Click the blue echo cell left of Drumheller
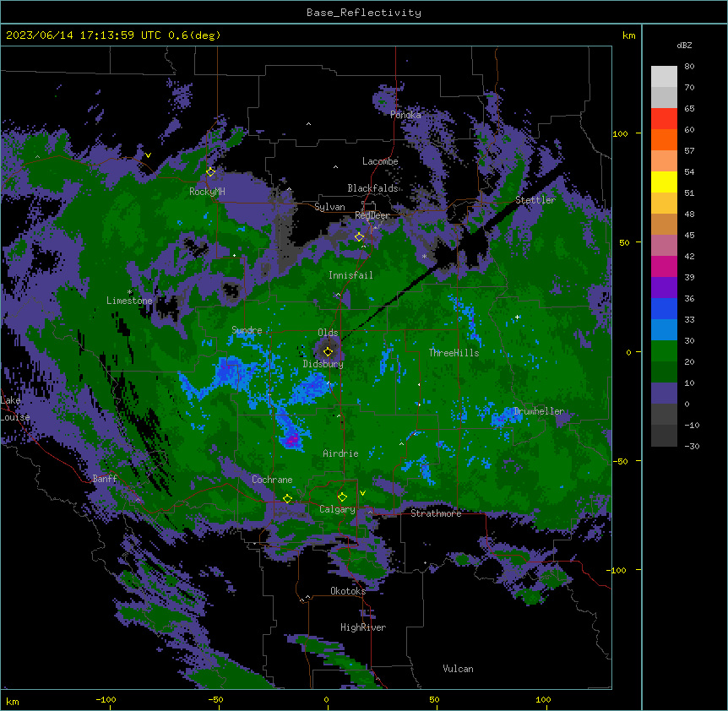 click(x=508, y=415)
